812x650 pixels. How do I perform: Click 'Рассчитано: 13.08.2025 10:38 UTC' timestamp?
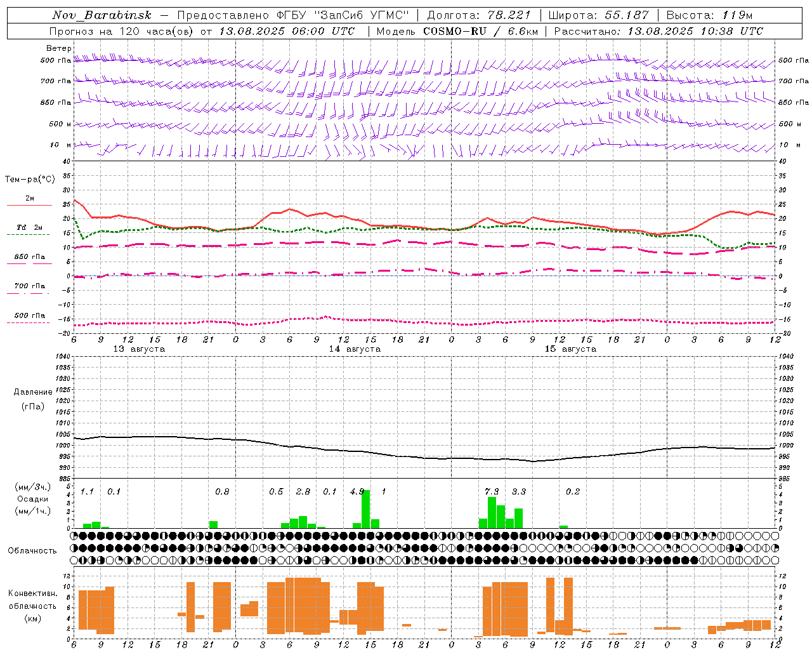tap(658, 31)
